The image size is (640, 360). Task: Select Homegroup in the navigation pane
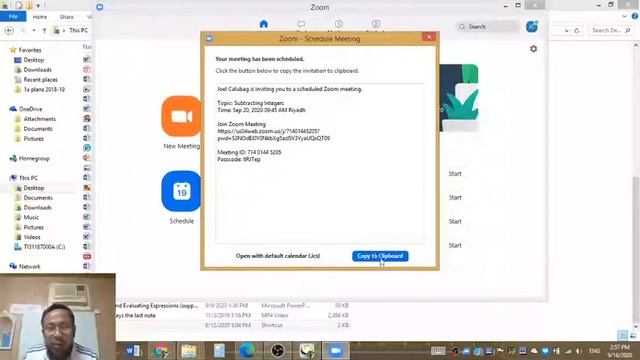[34, 158]
